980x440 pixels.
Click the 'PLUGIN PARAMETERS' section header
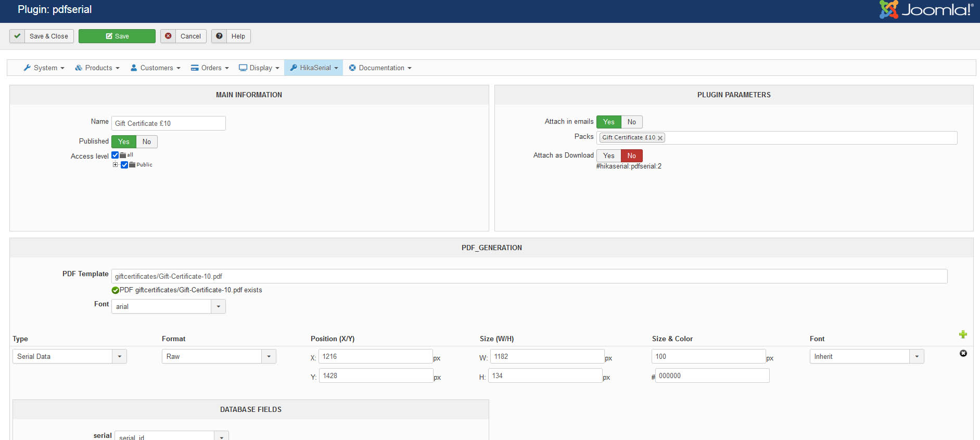click(x=734, y=95)
